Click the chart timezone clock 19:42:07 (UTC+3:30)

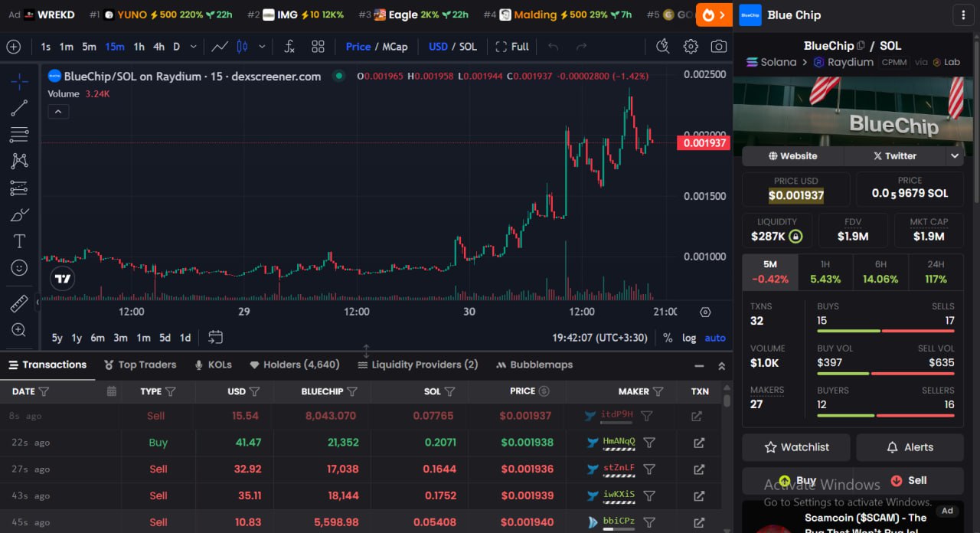coord(599,338)
